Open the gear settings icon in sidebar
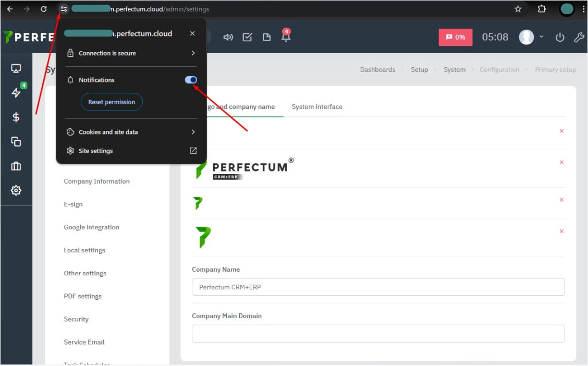588x366 pixels. 16,191
